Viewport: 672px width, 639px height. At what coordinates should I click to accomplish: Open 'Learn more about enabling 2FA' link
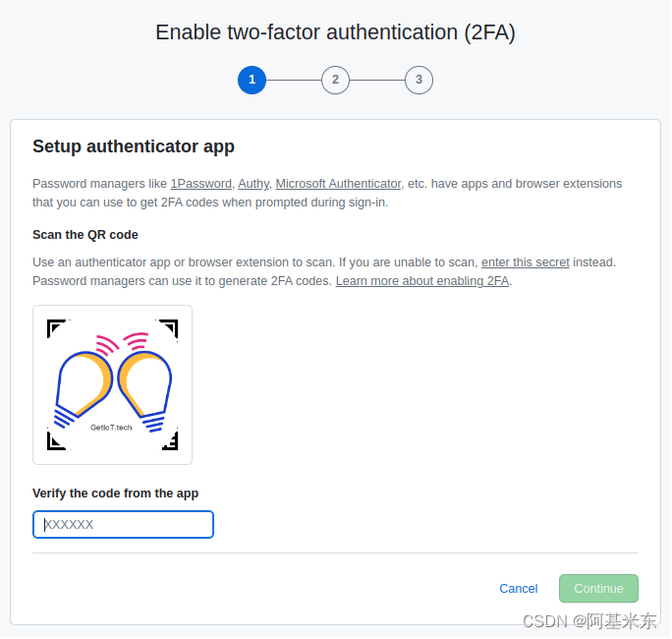[x=423, y=282]
